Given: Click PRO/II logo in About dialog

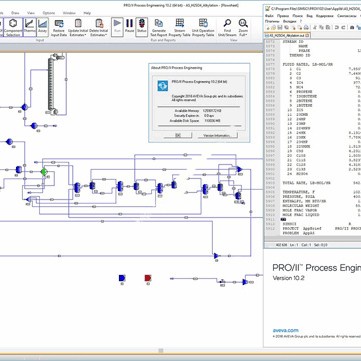Looking at the screenshot, I should 163,86.
